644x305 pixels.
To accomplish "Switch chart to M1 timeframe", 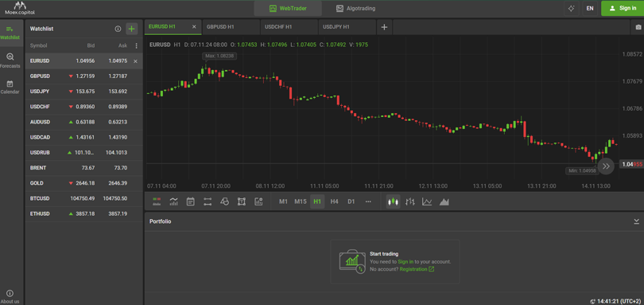I will point(283,201).
